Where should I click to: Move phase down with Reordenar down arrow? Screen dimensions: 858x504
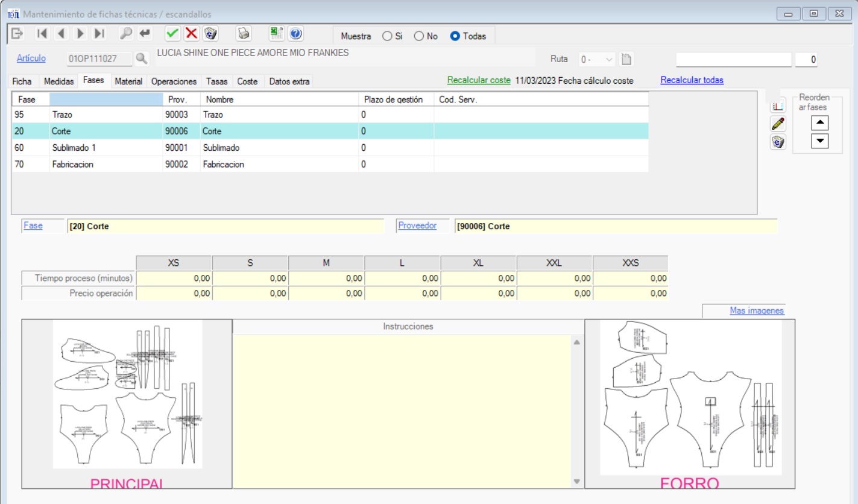[x=821, y=141]
